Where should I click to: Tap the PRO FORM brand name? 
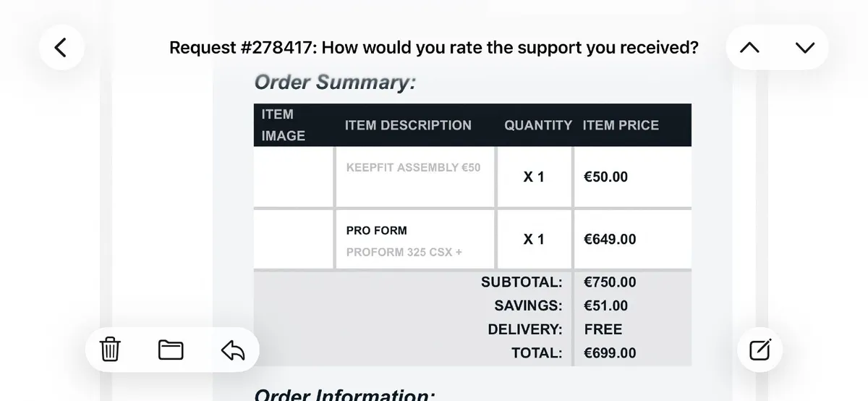376,230
